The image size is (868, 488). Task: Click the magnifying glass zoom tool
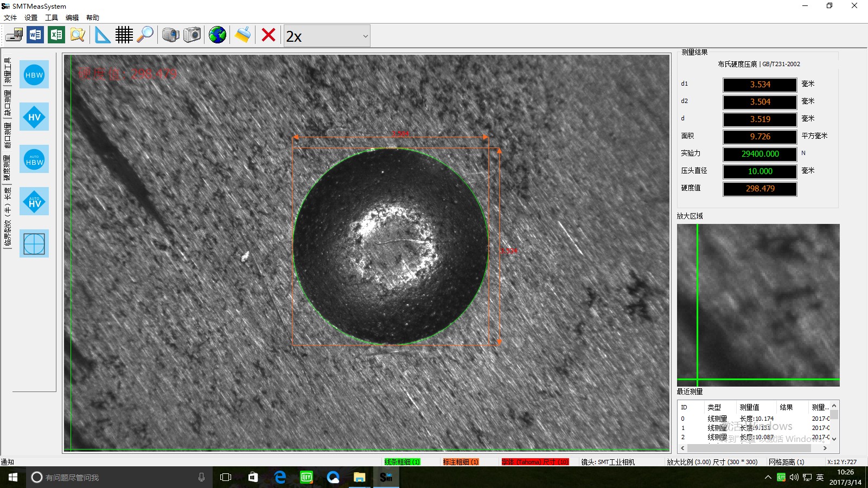pos(145,35)
